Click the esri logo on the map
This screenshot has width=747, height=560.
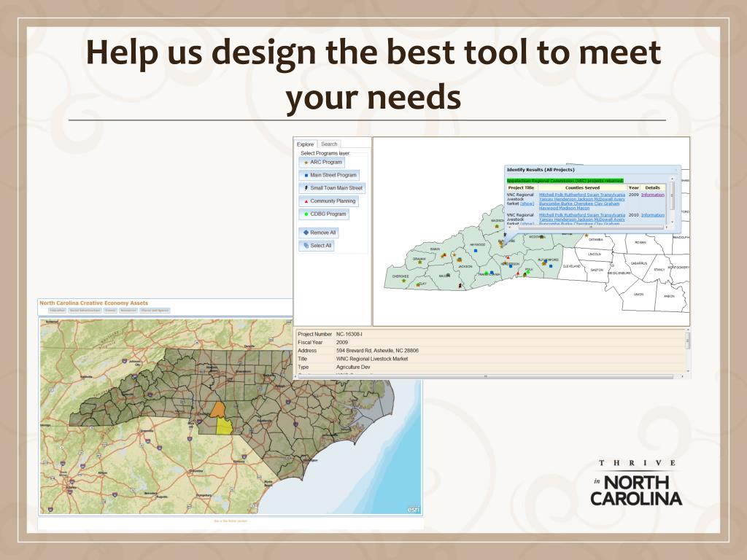(x=414, y=510)
